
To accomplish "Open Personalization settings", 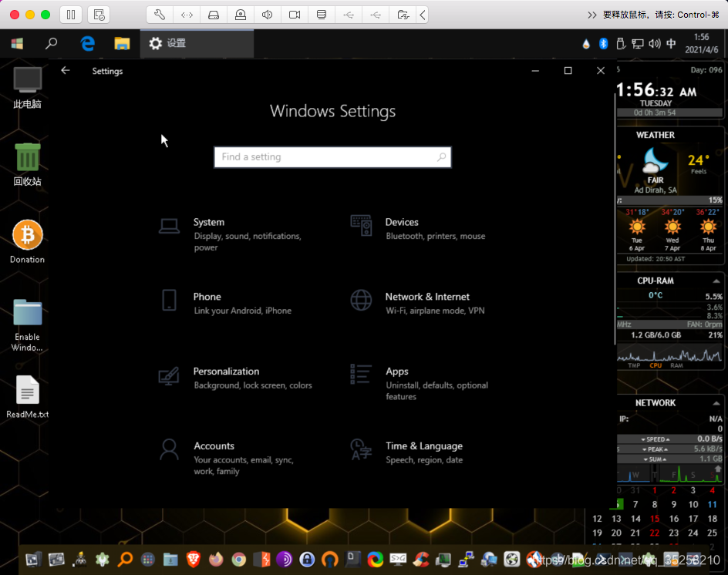I will pyautogui.click(x=235, y=378).
